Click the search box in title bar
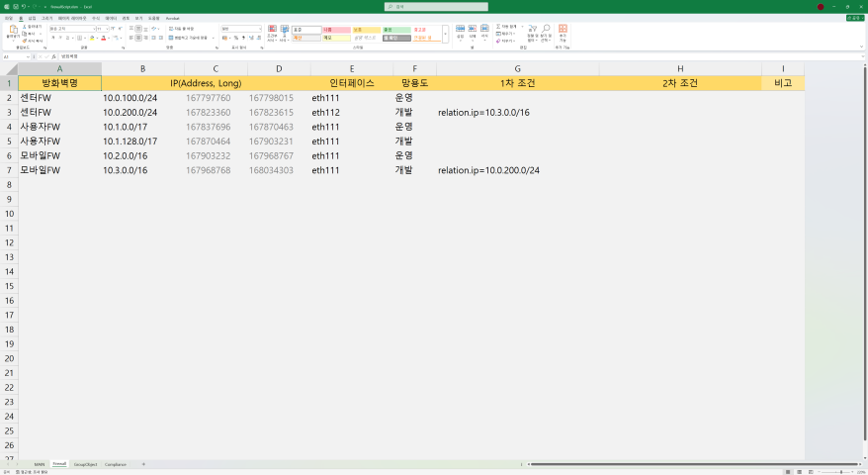868x475 pixels. 436,7
